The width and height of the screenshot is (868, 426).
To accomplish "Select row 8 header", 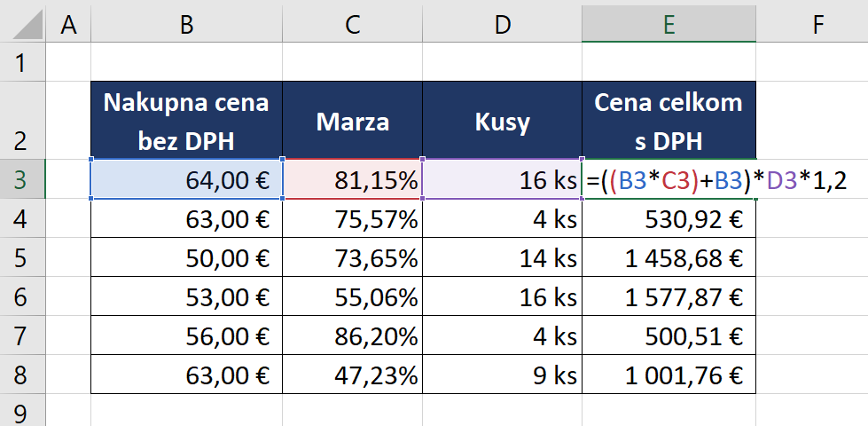I will [22, 375].
